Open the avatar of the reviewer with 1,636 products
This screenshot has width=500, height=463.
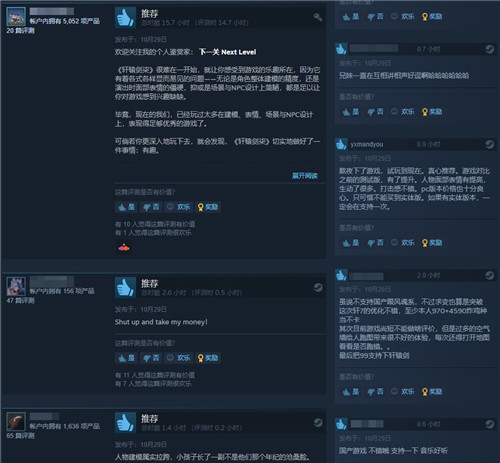[16, 422]
